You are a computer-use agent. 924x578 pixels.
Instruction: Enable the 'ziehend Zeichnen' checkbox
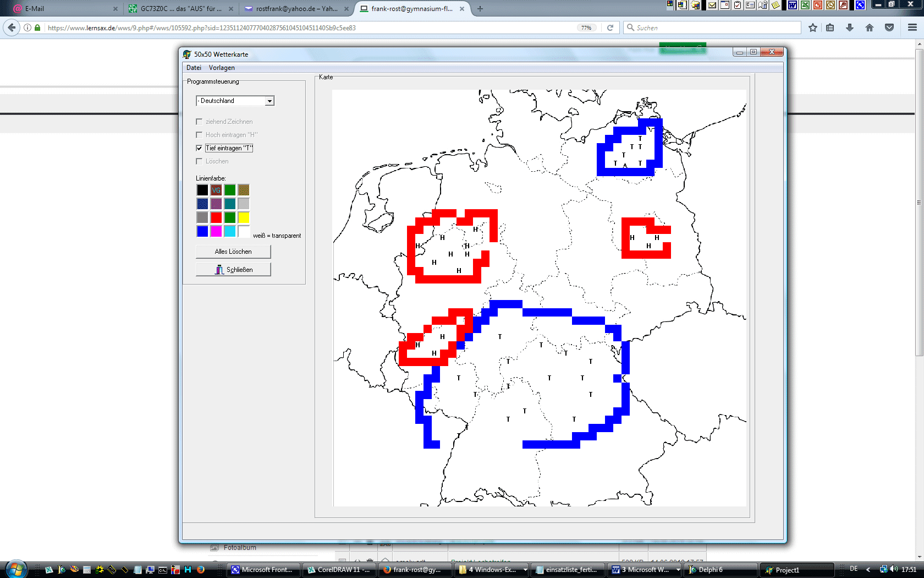pos(199,122)
